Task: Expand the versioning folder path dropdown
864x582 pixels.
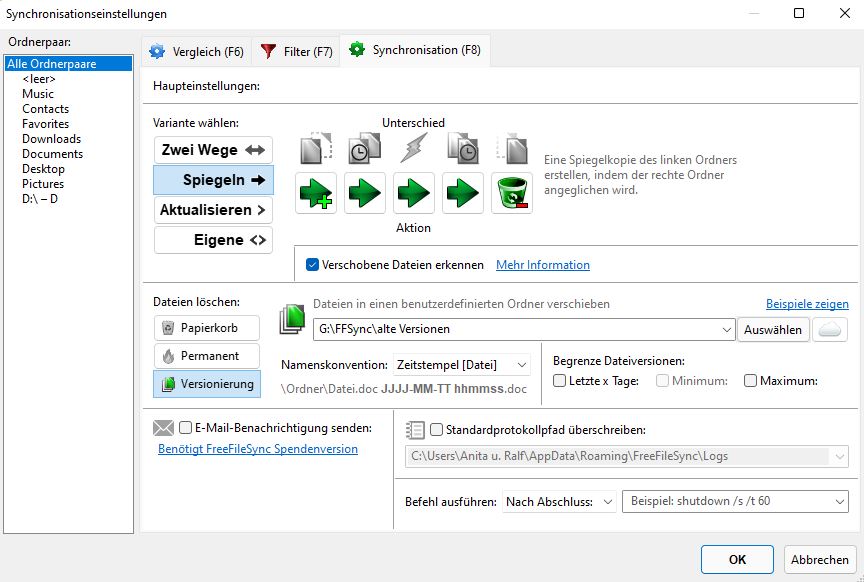Action: [726, 330]
